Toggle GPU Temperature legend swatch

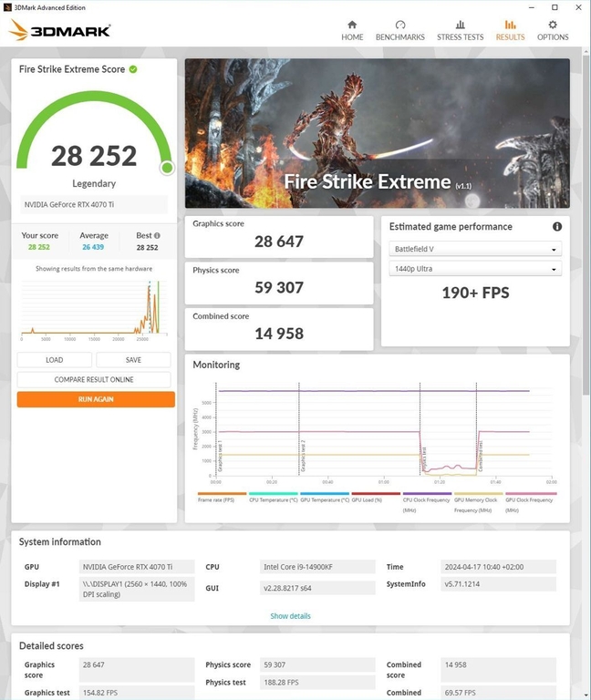[x=325, y=493]
